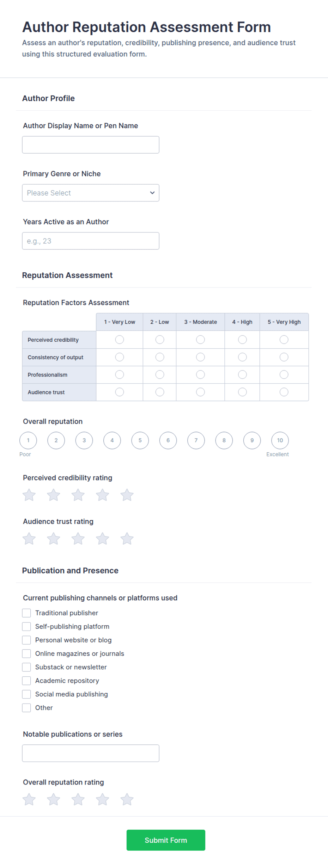The image size is (328, 868).
Task: Focus the Author Display Name text field
Action: point(91,145)
